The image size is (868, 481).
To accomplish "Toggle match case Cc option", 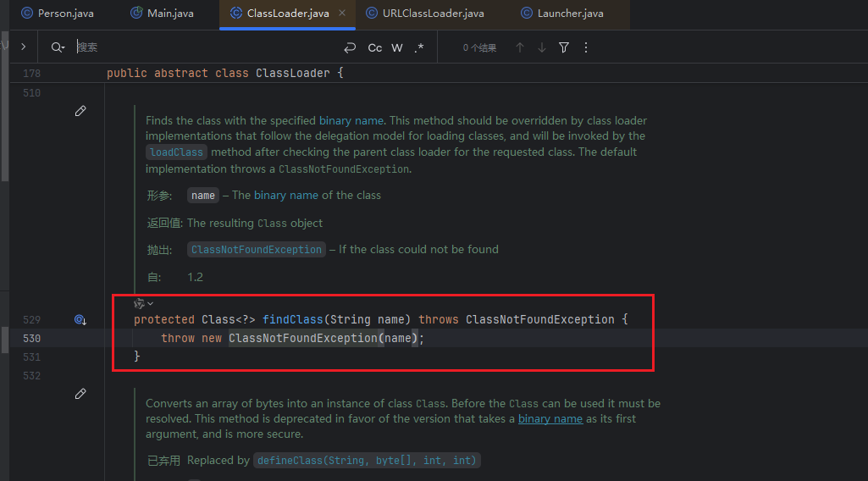I will tap(374, 48).
